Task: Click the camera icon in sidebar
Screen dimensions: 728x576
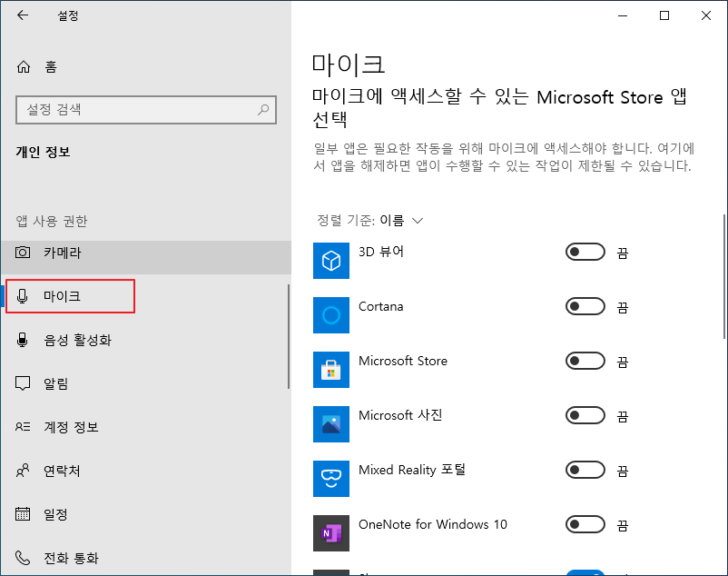Action: pos(23,253)
